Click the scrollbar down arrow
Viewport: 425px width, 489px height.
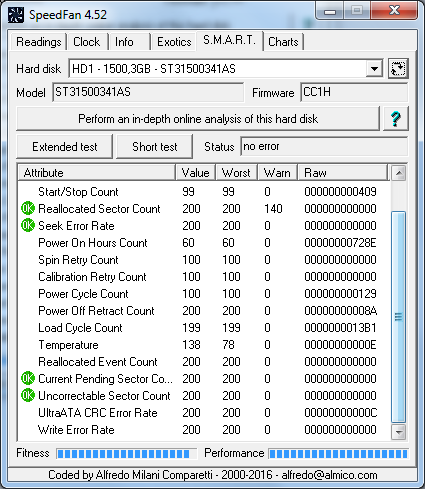(399, 432)
